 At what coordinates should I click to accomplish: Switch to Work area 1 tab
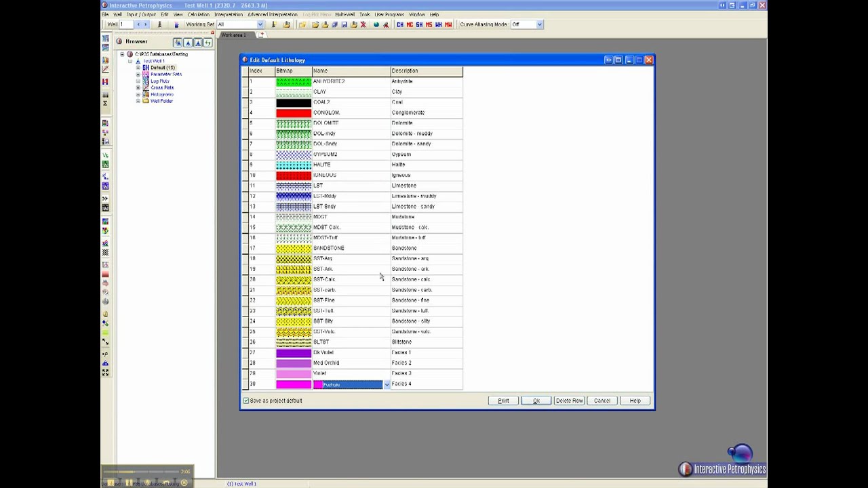pyautogui.click(x=234, y=35)
